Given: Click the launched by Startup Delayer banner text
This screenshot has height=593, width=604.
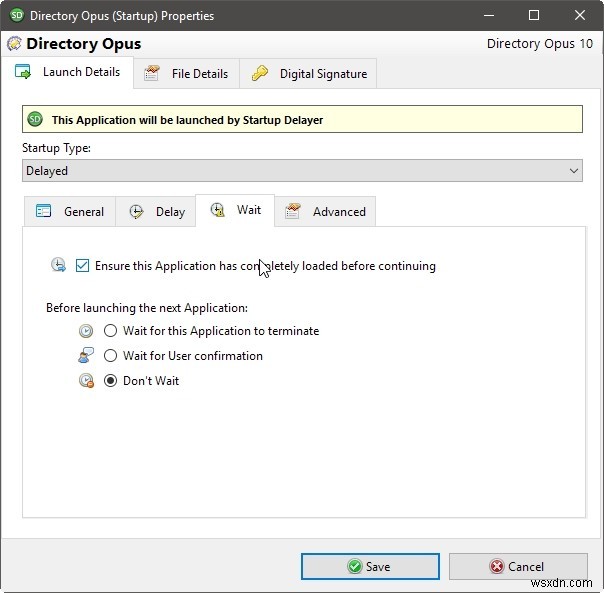Looking at the screenshot, I should click(x=187, y=120).
